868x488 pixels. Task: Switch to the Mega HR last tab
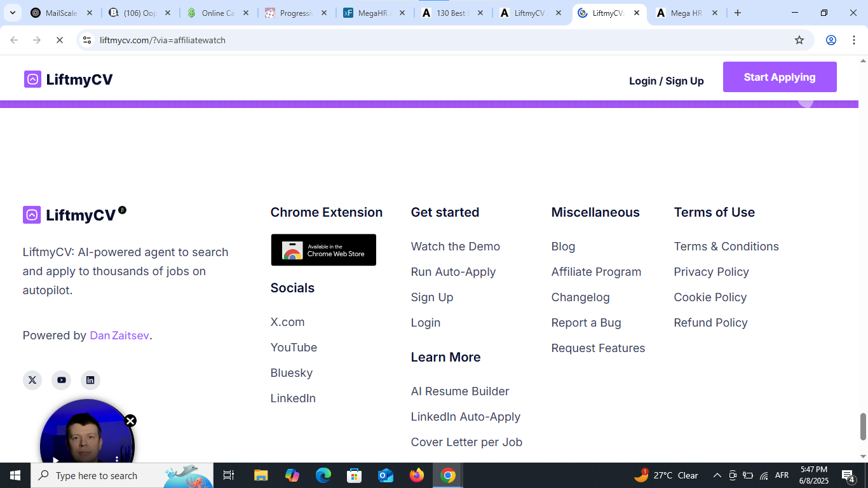pyautogui.click(x=687, y=13)
